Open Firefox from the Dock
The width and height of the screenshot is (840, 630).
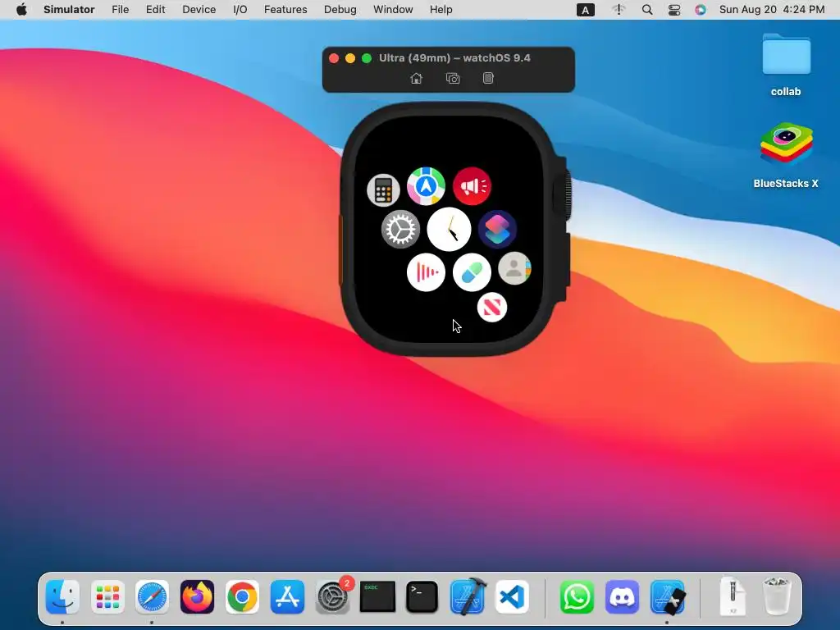pos(197,597)
